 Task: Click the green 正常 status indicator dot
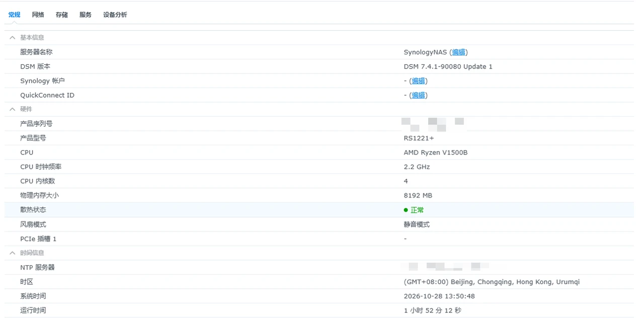406,210
